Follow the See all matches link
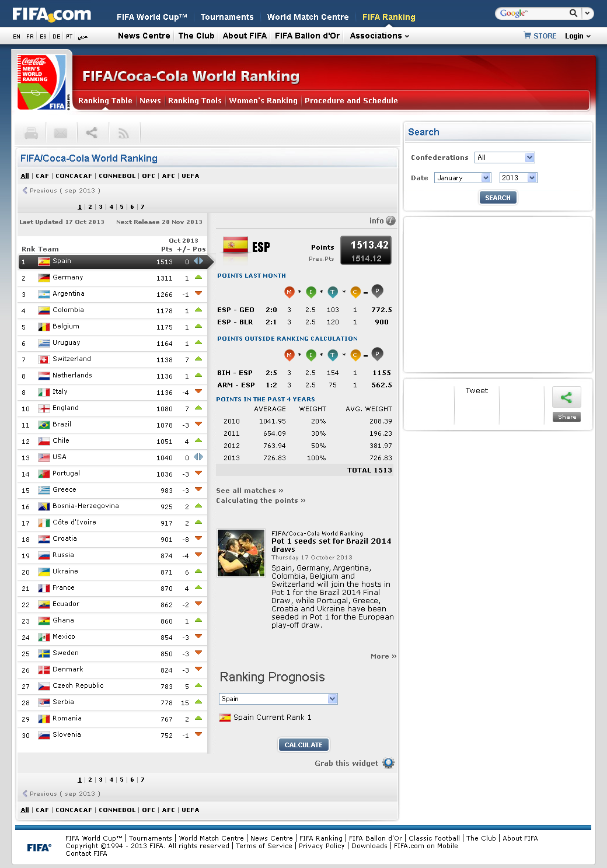The width and height of the screenshot is (607, 868). click(x=250, y=491)
